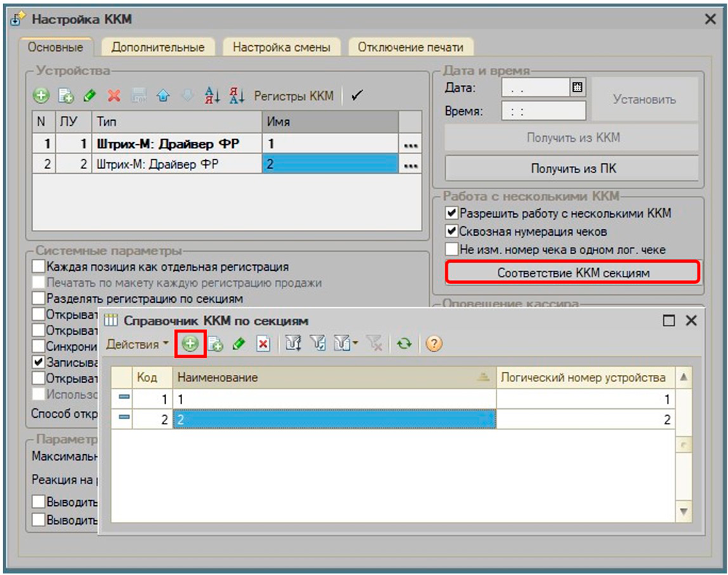This screenshot has width=728, height=575.
Task: Open the Действия dropdown menu
Action: [x=137, y=344]
